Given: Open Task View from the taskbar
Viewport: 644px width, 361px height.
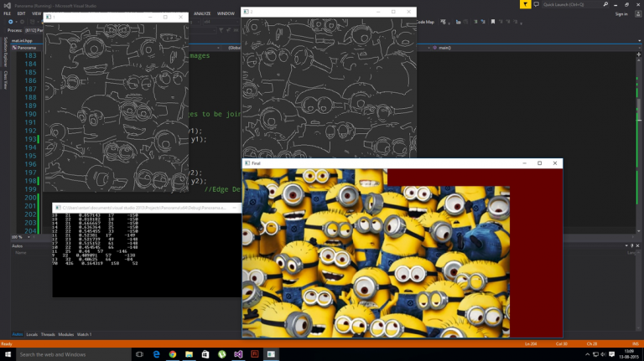Looking at the screenshot, I should pyautogui.click(x=140, y=354).
